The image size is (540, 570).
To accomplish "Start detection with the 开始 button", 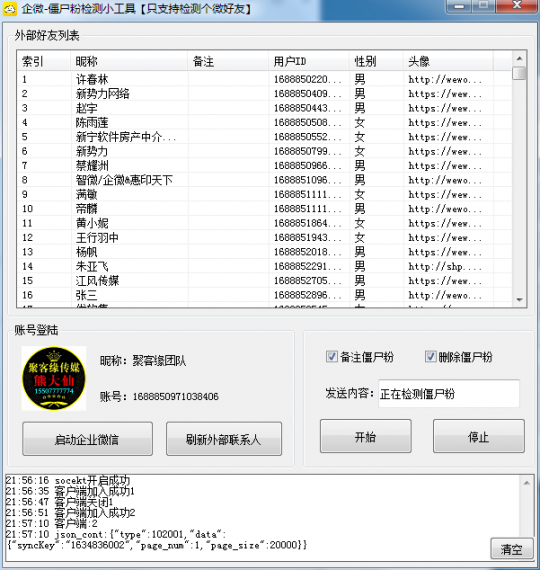I will coord(365,436).
